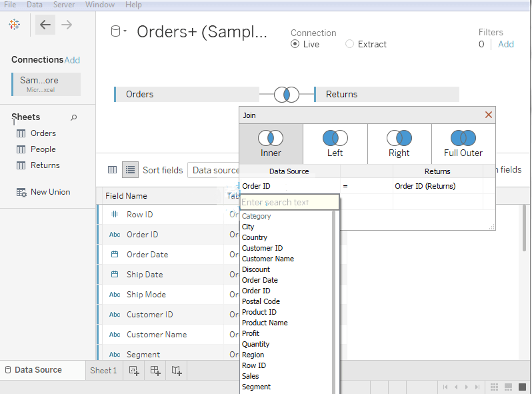Open the data source cylinder dropdown arrow
The width and height of the screenshot is (532, 394).
[x=125, y=31]
